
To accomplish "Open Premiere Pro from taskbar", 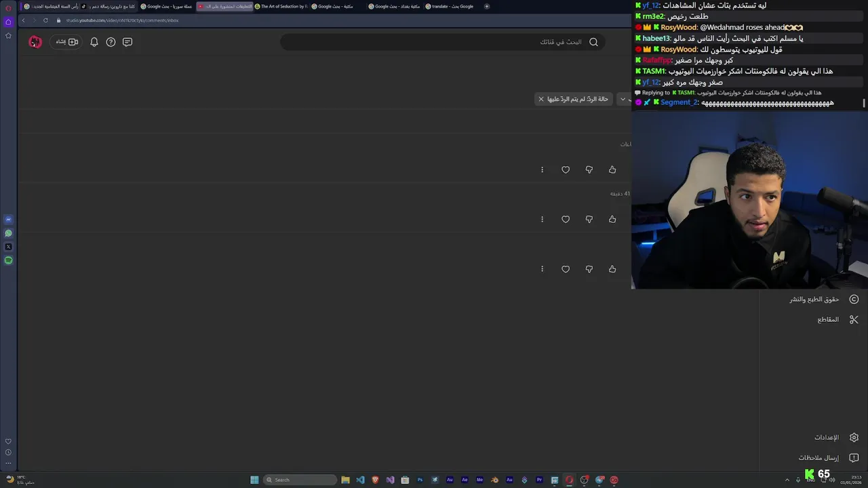I will 539,480.
